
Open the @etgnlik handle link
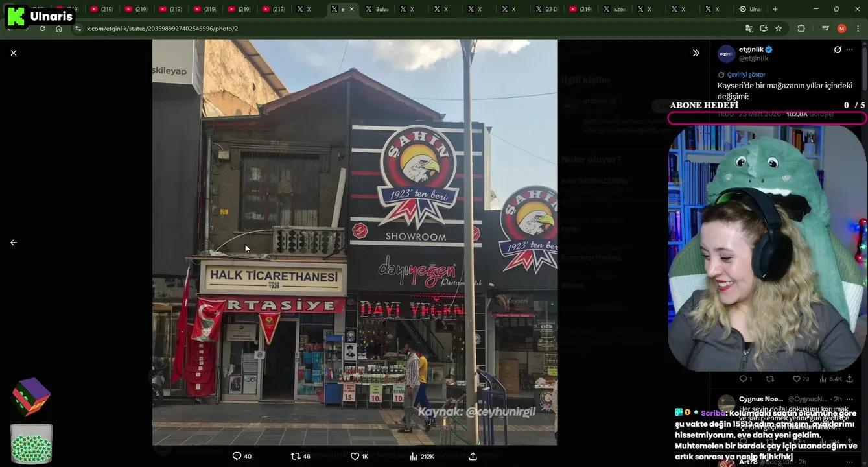click(x=753, y=58)
